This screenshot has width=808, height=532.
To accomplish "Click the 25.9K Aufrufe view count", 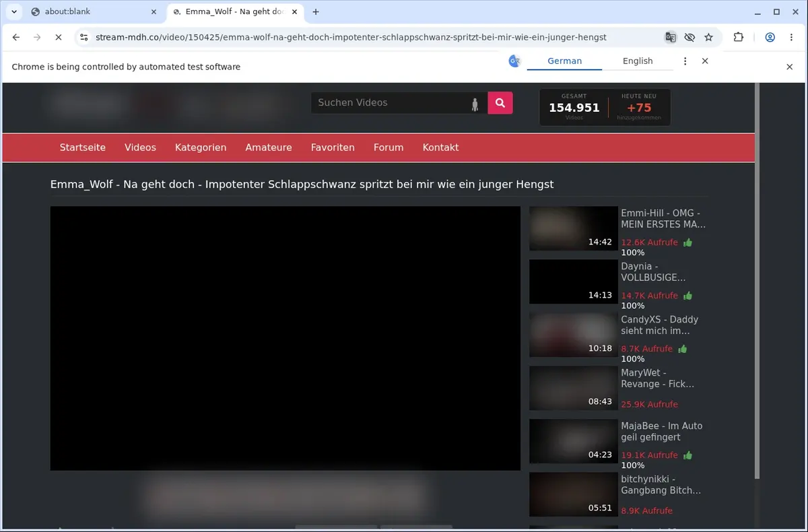I will (x=649, y=405).
